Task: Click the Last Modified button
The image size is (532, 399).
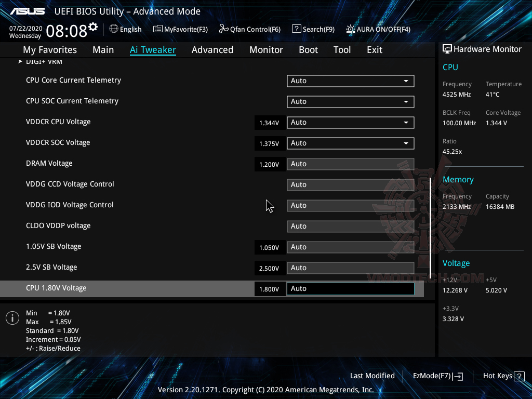Action: tap(373, 376)
